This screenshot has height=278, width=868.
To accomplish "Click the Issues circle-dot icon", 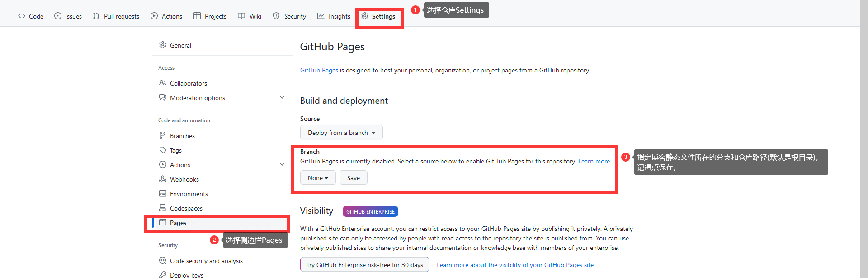I will click(58, 16).
